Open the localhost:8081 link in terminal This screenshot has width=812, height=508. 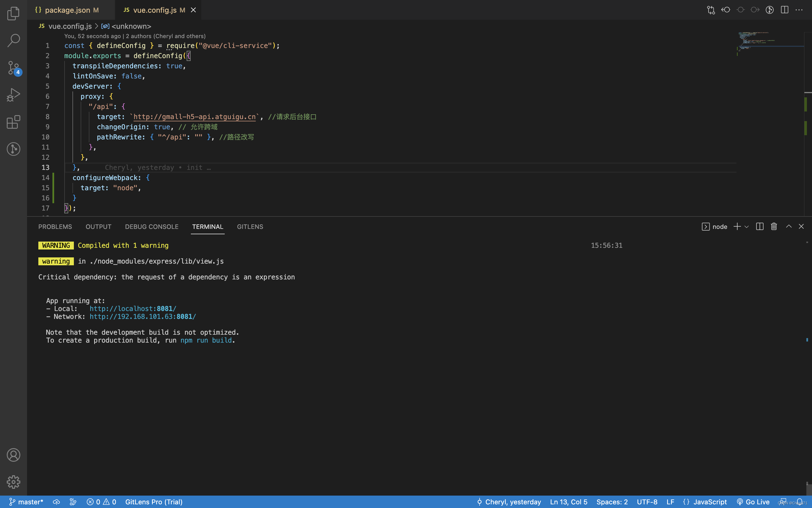(x=133, y=309)
